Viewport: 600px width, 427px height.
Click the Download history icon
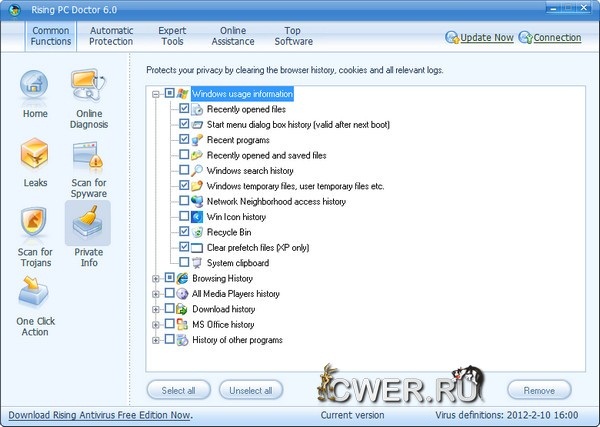point(183,309)
